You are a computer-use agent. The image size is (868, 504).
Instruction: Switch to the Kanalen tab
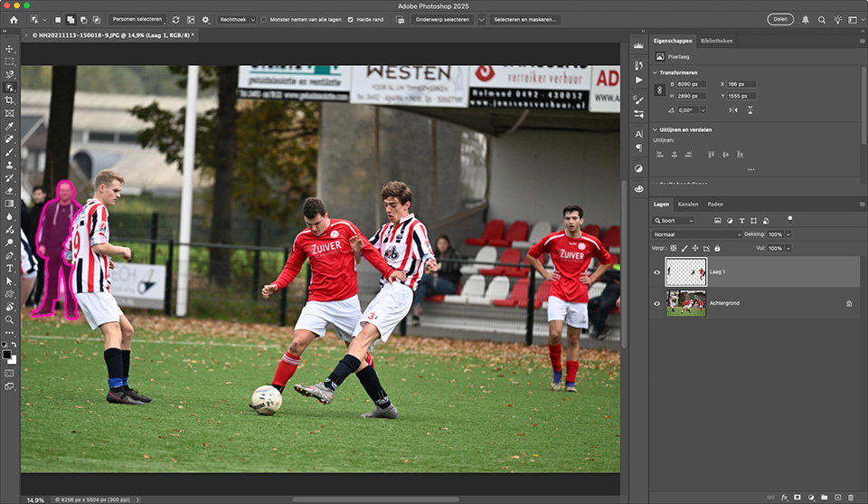(x=688, y=204)
